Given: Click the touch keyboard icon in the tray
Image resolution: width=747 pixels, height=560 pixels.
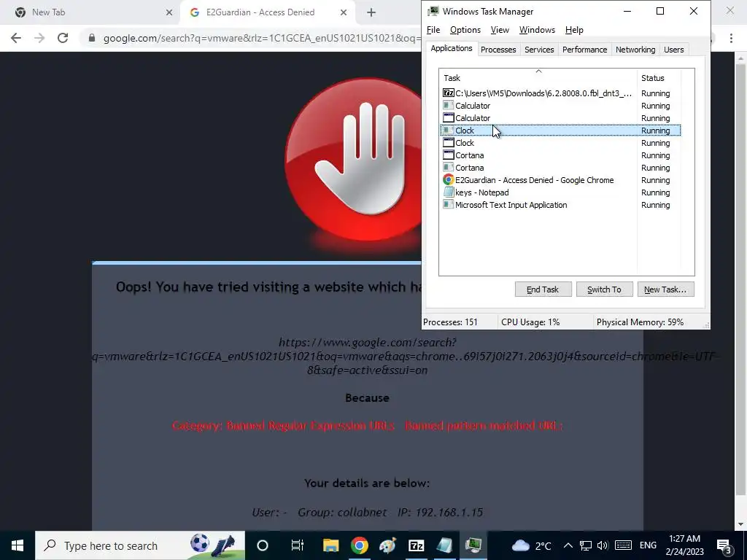Looking at the screenshot, I should [x=623, y=545].
